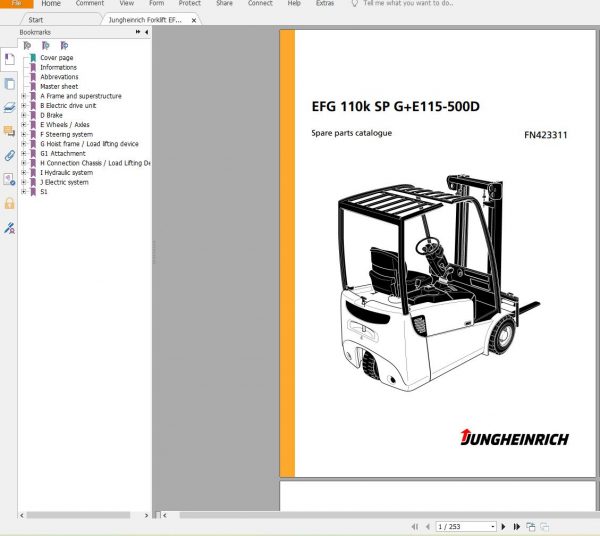Expand the I Hydraulic system bookmark
This screenshot has width=600, height=536.
point(24,173)
